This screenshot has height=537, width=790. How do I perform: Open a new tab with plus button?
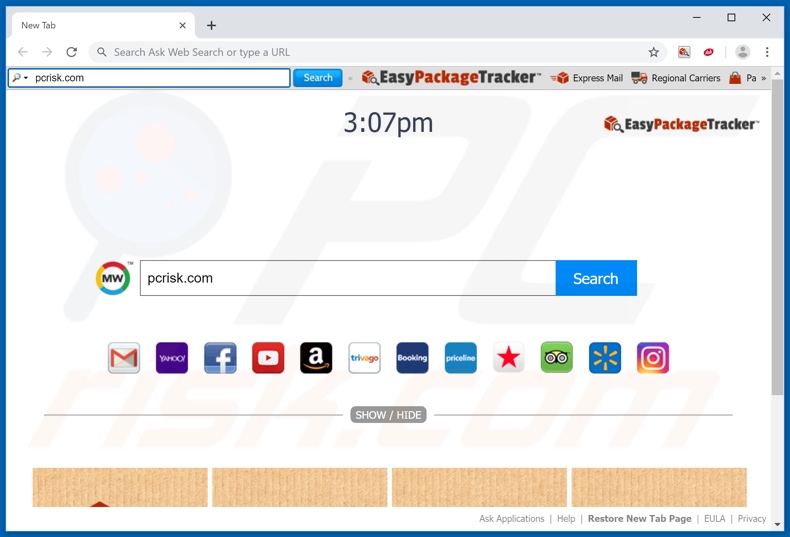click(212, 25)
